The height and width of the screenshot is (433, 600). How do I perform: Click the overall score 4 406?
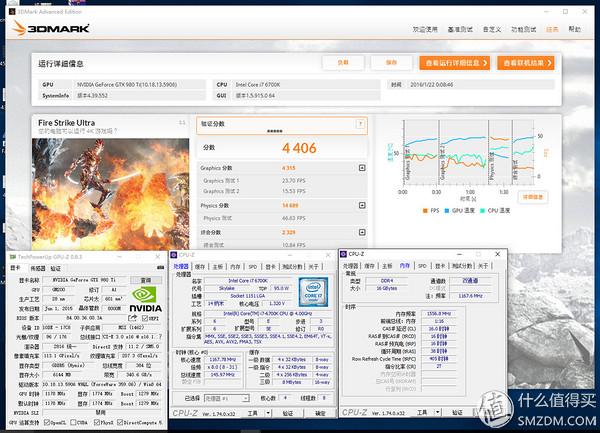pos(299,148)
